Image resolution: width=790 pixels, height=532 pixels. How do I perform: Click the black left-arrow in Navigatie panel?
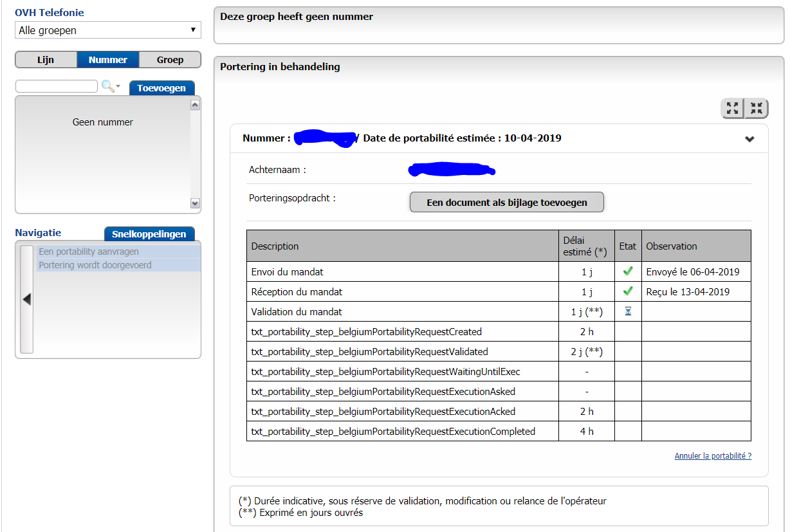[x=26, y=299]
